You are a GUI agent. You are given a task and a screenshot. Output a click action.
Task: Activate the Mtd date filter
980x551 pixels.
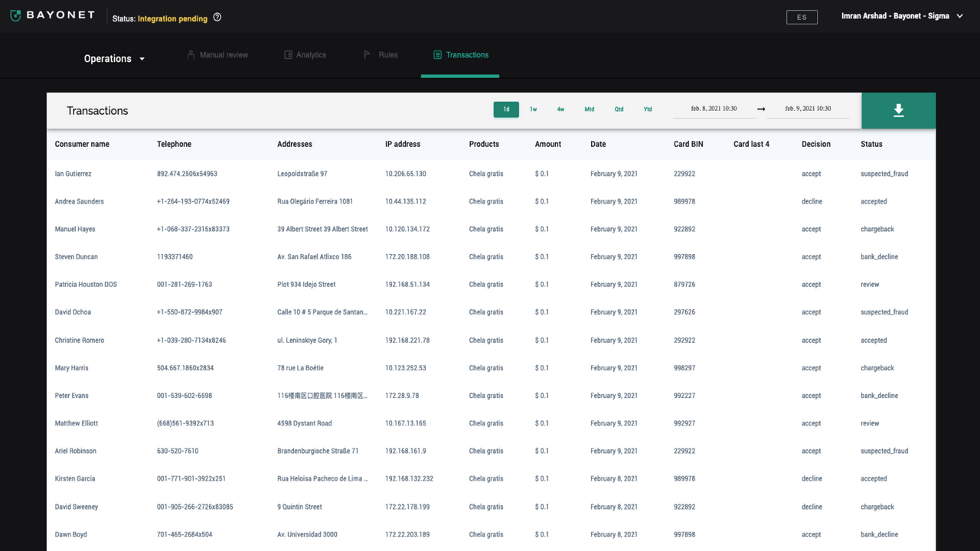(x=589, y=109)
